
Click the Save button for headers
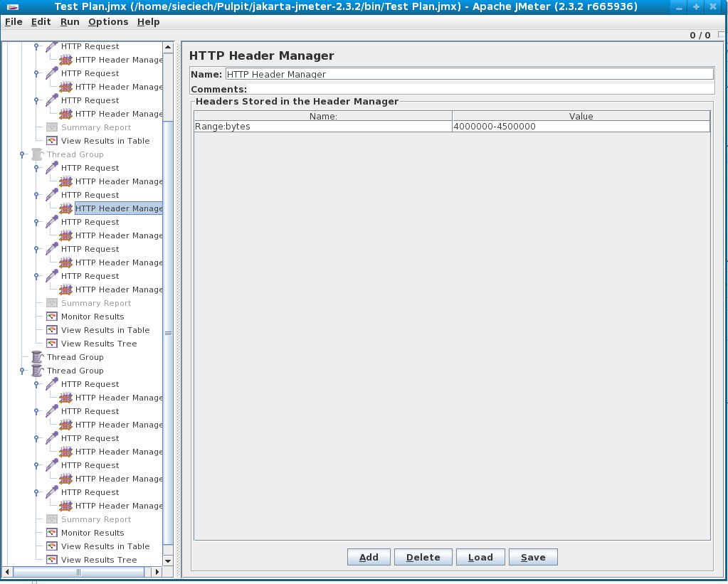533,557
